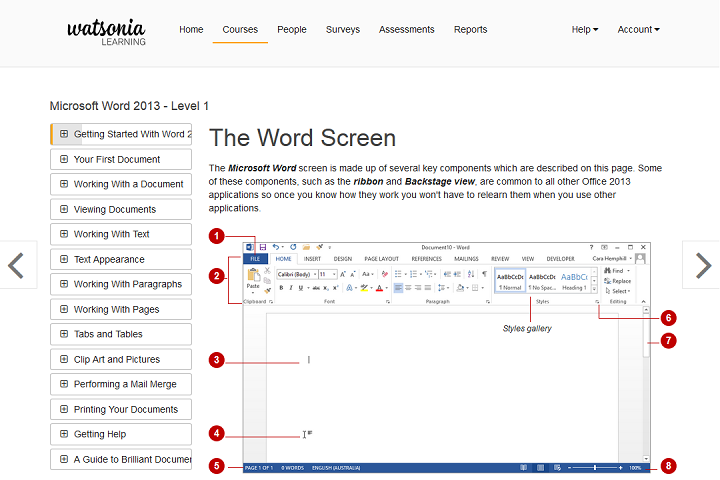Click the Open folder icon in quick access toolbar

306,247
